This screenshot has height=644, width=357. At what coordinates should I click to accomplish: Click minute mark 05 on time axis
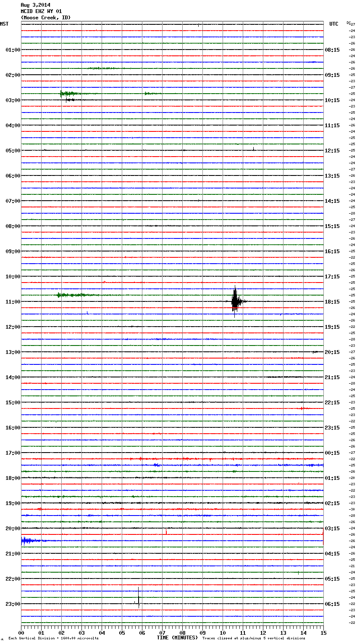122,633
